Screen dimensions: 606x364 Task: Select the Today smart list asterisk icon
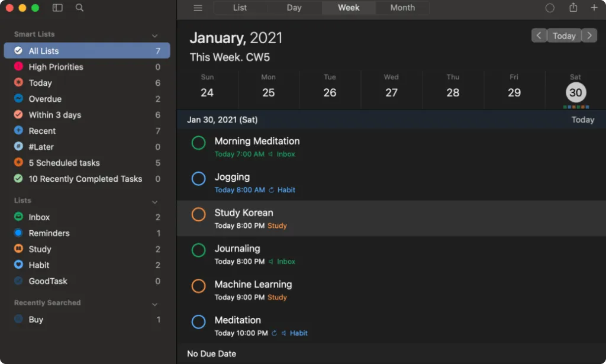[x=17, y=83]
